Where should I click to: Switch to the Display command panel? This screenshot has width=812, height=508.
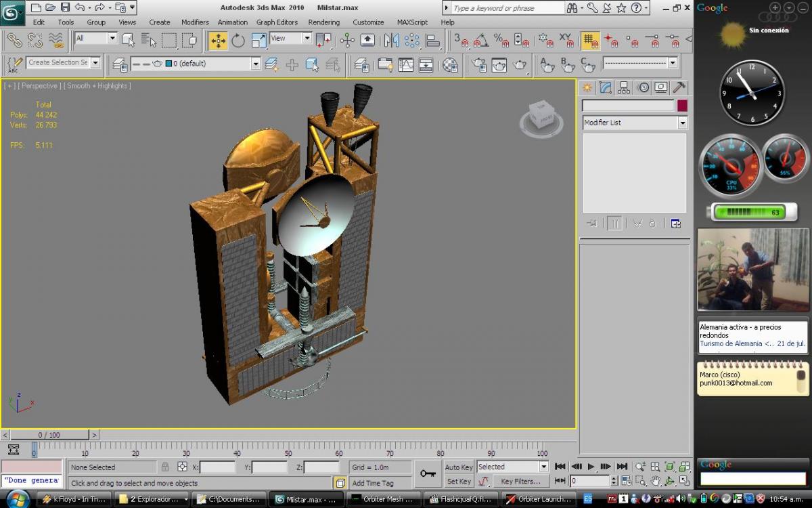pos(661,87)
